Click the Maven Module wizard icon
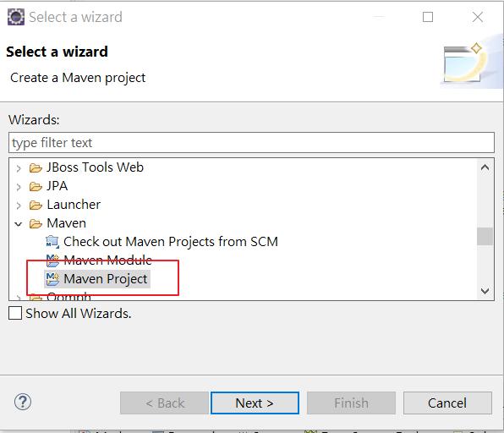Screen dimensions: 504x433 point(52,260)
